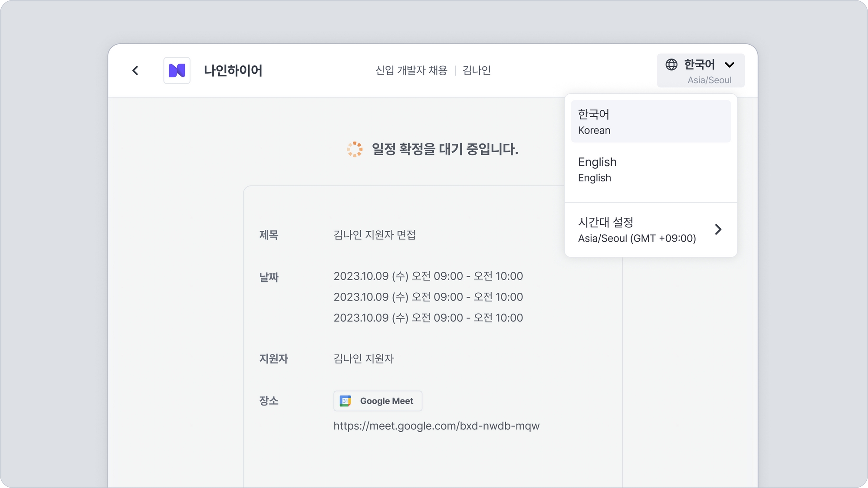Click the Google Calendar icon in Meet badge
Viewport: 868px width, 488px height.
coord(345,401)
